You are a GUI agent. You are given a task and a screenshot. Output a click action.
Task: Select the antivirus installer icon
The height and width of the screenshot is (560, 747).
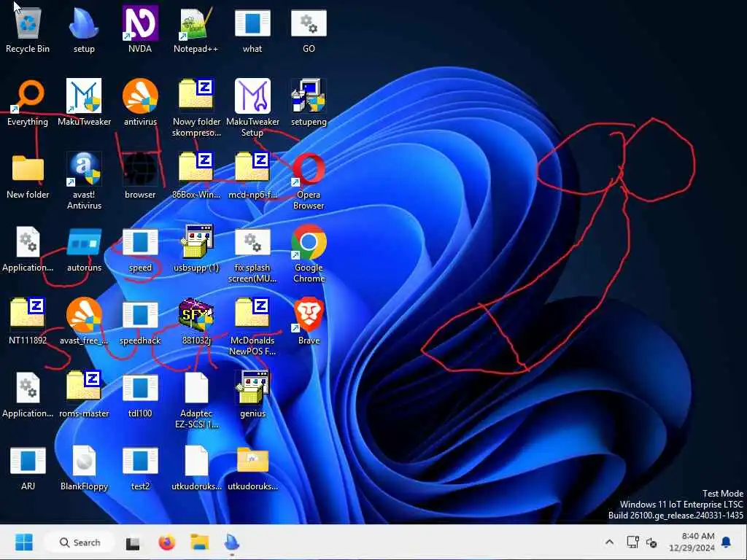coord(140,102)
